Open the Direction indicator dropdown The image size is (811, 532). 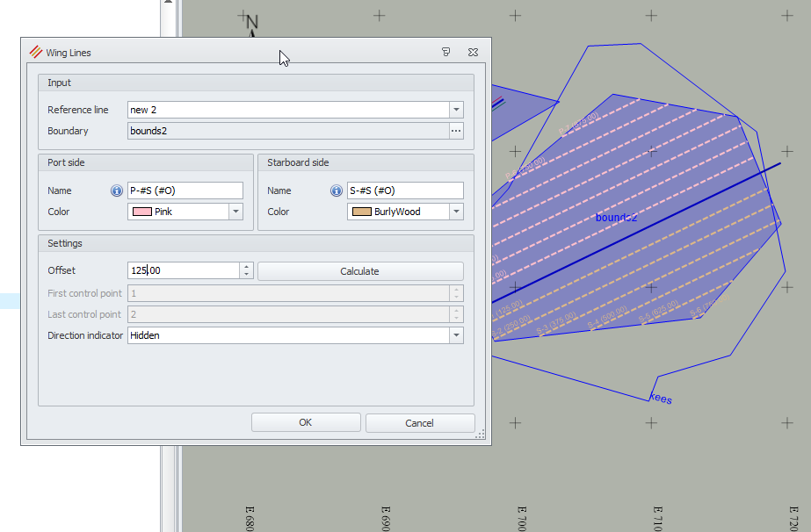pyautogui.click(x=456, y=335)
